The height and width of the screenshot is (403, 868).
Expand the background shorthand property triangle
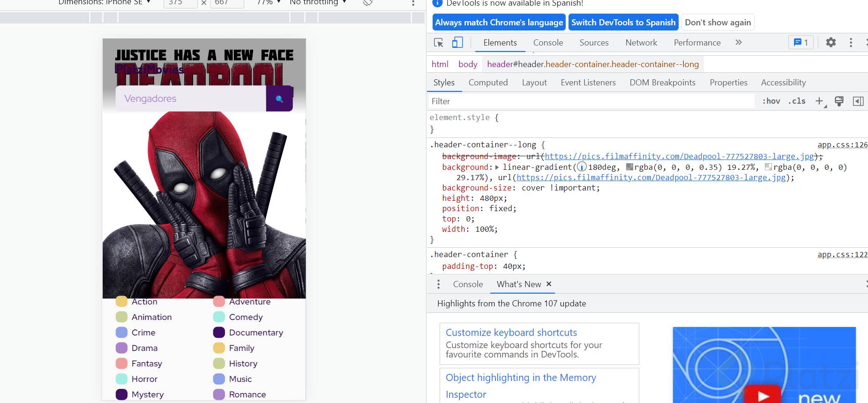(497, 167)
